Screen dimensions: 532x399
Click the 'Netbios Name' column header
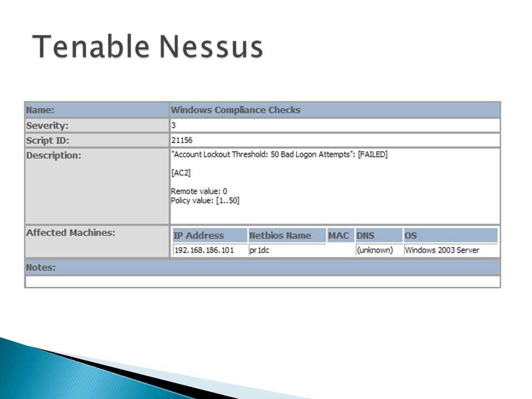(287, 235)
